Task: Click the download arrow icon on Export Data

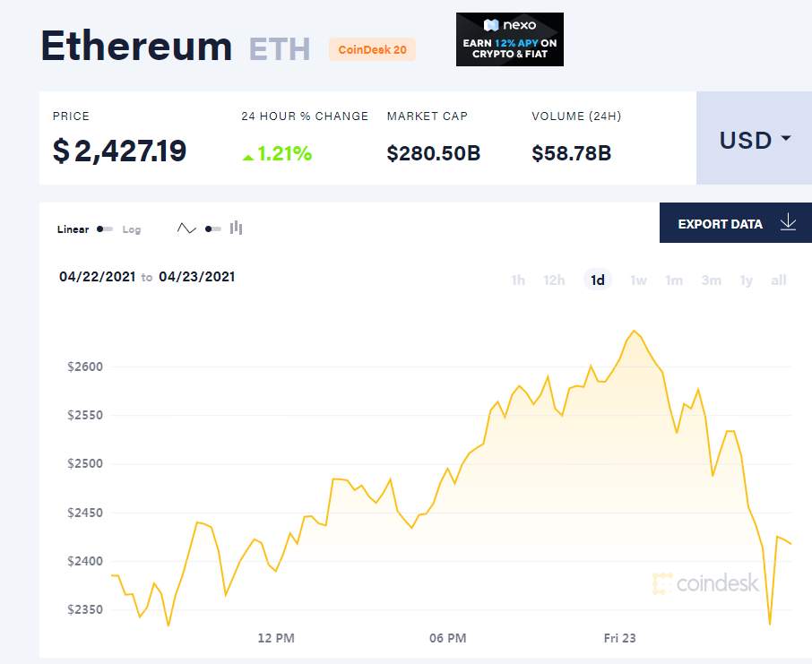Action: pos(788,223)
